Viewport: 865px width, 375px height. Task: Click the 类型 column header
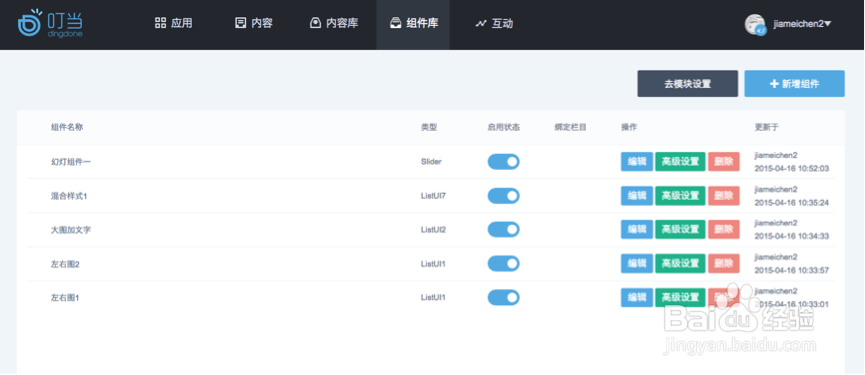[x=429, y=127]
